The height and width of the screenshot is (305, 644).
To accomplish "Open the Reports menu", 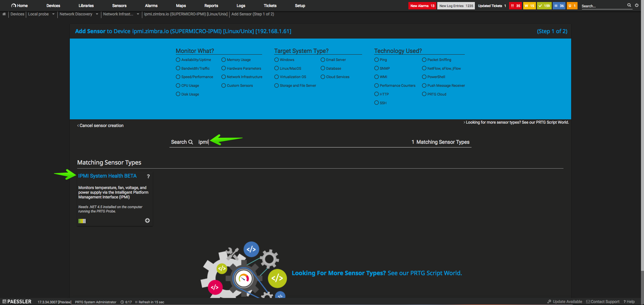I will coord(211,6).
